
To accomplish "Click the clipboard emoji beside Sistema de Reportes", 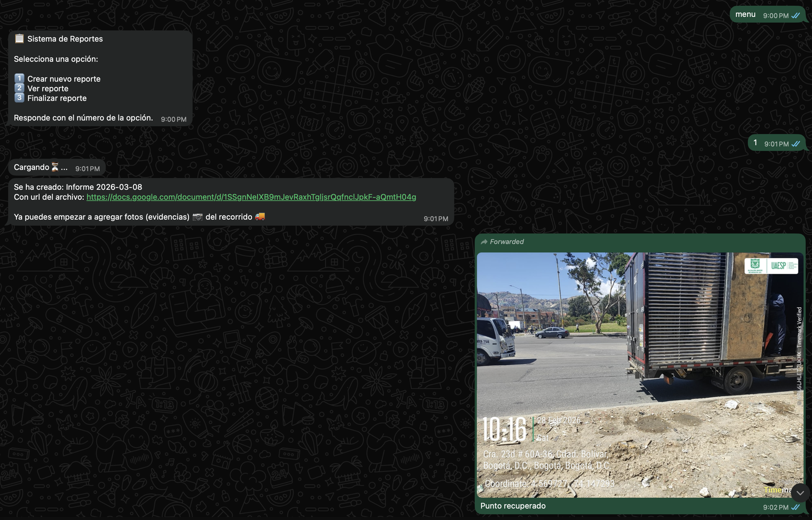I will [x=19, y=39].
